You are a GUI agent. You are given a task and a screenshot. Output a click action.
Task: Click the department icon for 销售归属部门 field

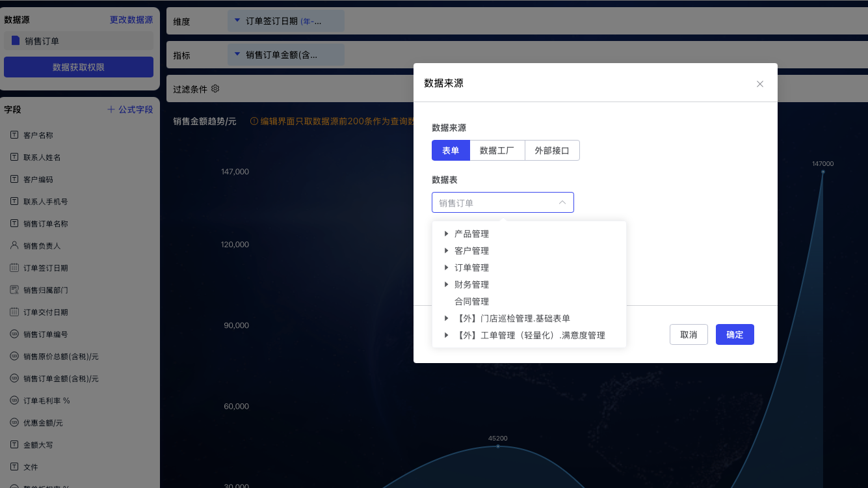(x=14, y=290)
